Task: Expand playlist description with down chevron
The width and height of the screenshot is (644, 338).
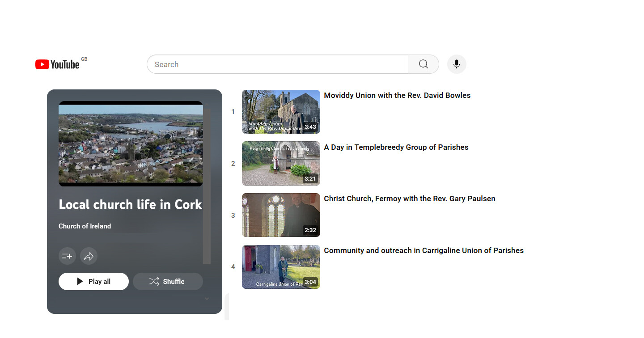Action: click(207, 299)
